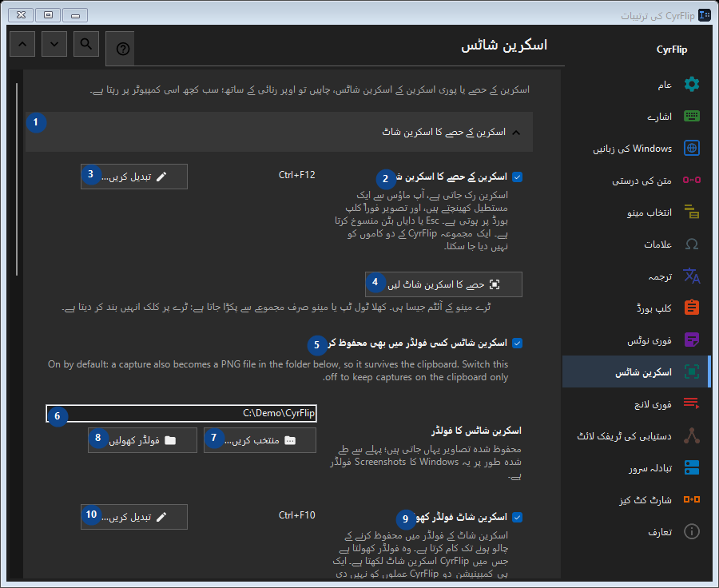
Task: Click the info circle icon for تعارف
Action: [x=692, y=531]
